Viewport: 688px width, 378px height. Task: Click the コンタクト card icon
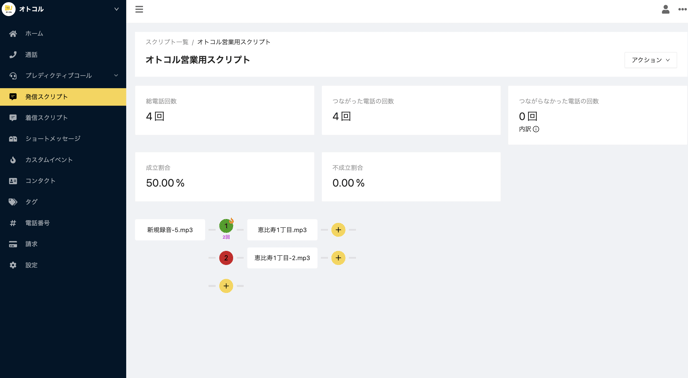(x=13, y=181)
